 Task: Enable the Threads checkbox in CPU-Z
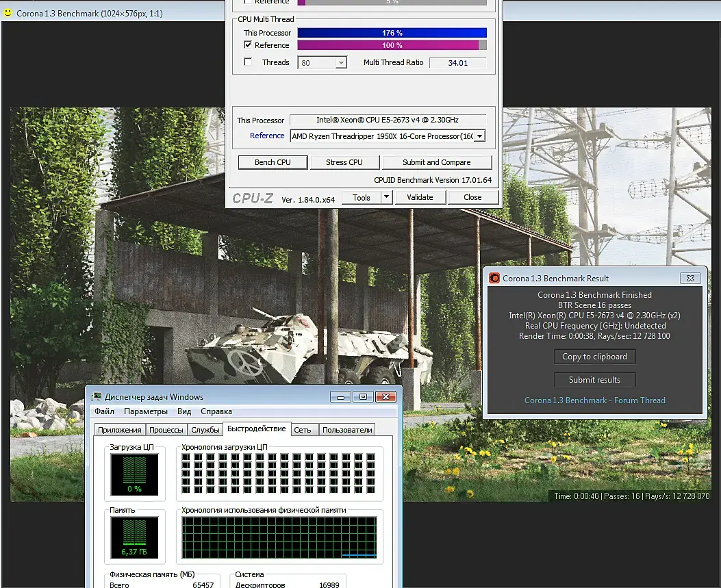pyautogui.click(x=249, y=62)
